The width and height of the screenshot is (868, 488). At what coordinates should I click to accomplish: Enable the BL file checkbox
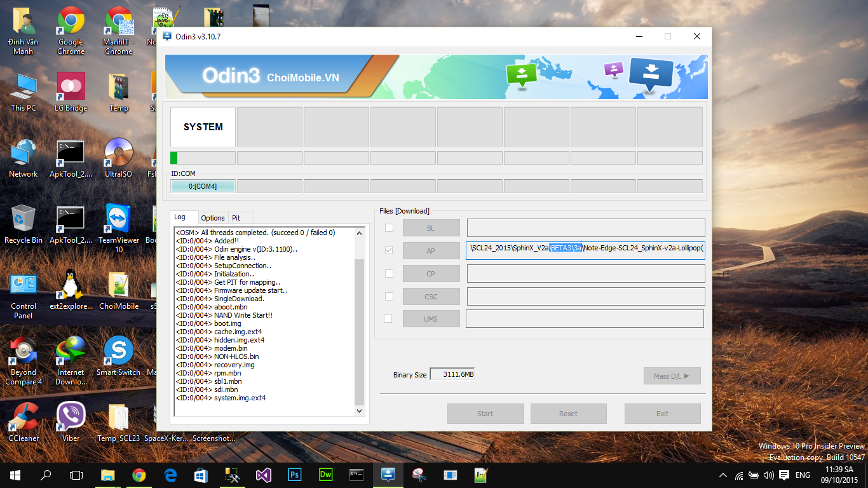click(389, 227)
